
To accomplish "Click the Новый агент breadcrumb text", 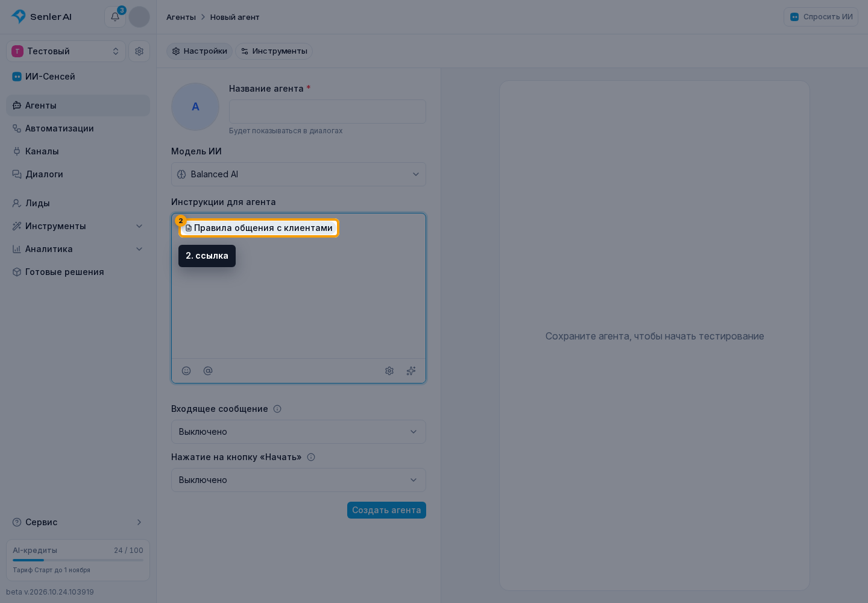I will (234, 17).
